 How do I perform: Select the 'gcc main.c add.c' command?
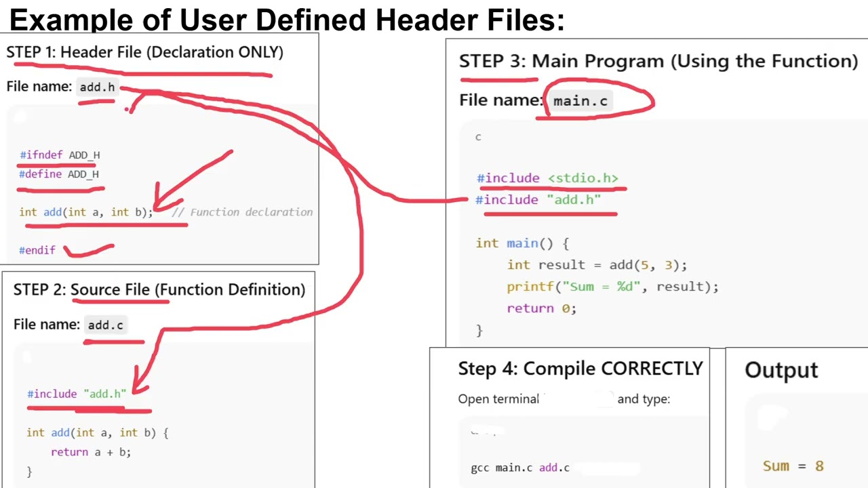click(520, 468)
